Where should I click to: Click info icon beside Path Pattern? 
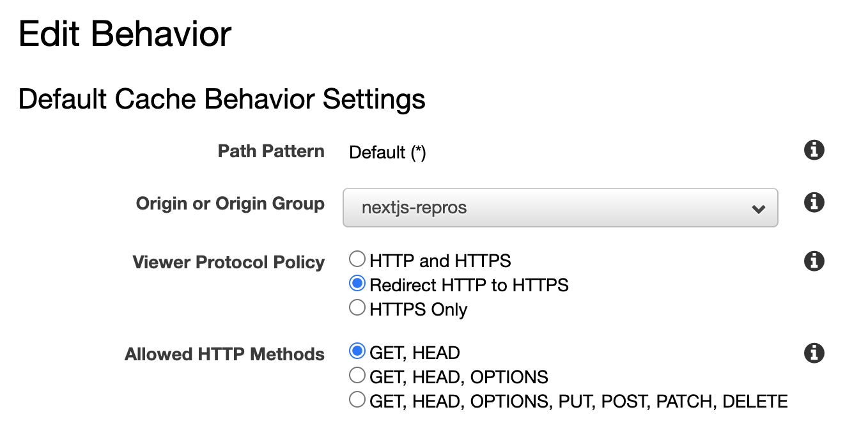[x=814, y=151]
